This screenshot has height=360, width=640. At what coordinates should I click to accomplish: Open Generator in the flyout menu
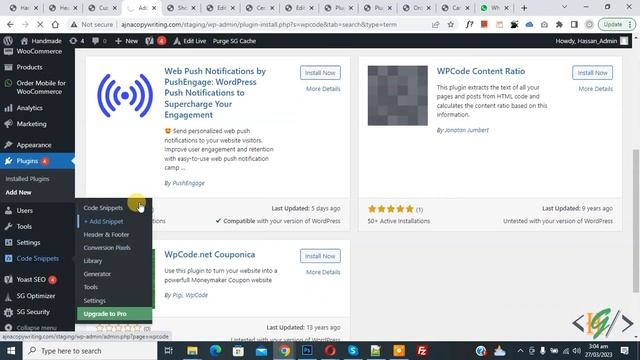[x=97, y=274]
